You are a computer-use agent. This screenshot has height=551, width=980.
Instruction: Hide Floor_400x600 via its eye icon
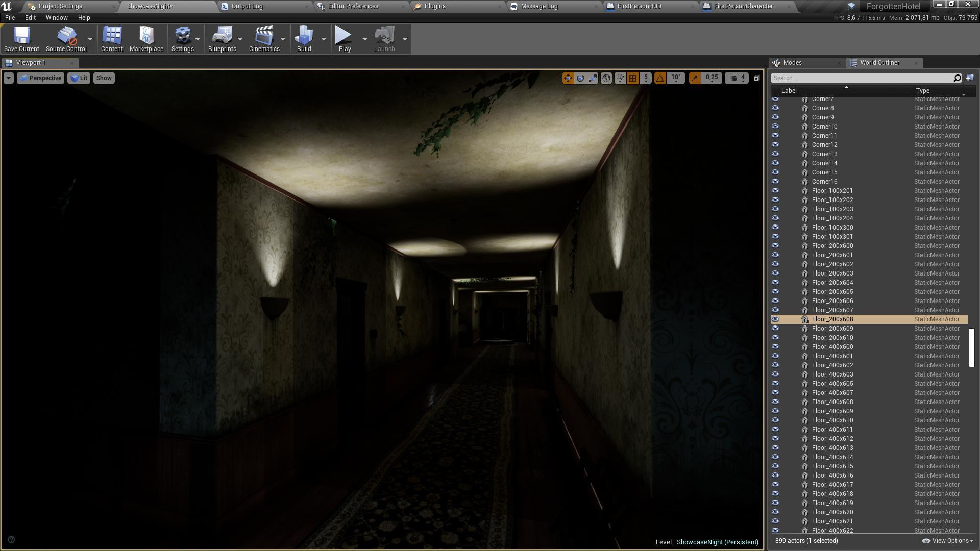pyautogui.click(x=775, y=347)
